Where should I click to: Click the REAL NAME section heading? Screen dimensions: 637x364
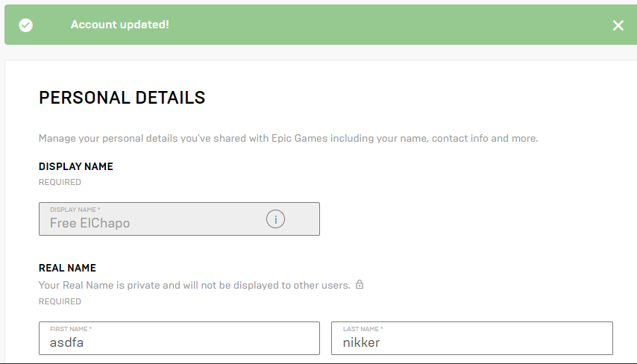(x=67, y=268)
